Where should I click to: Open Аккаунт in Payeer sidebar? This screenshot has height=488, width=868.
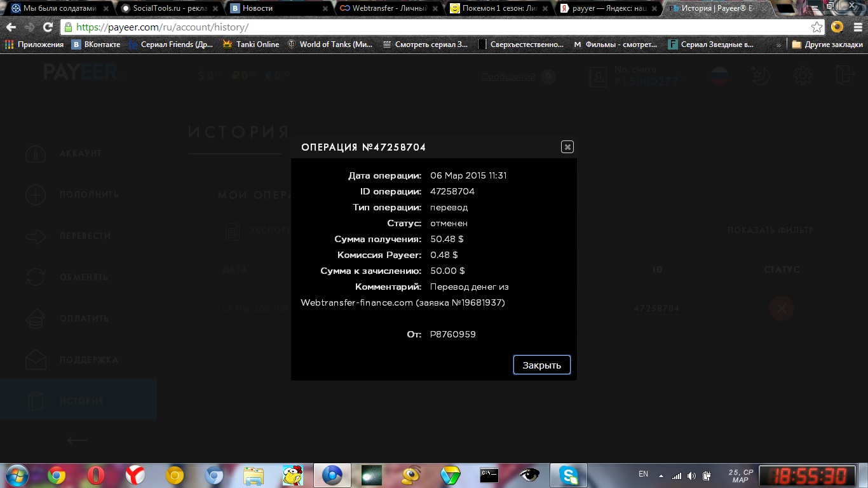78,153
